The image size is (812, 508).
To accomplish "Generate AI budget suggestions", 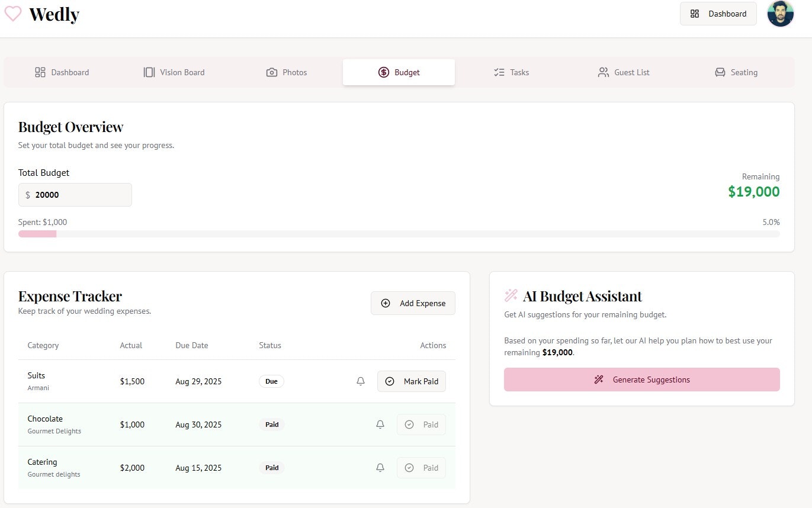I will click(642, 380).
